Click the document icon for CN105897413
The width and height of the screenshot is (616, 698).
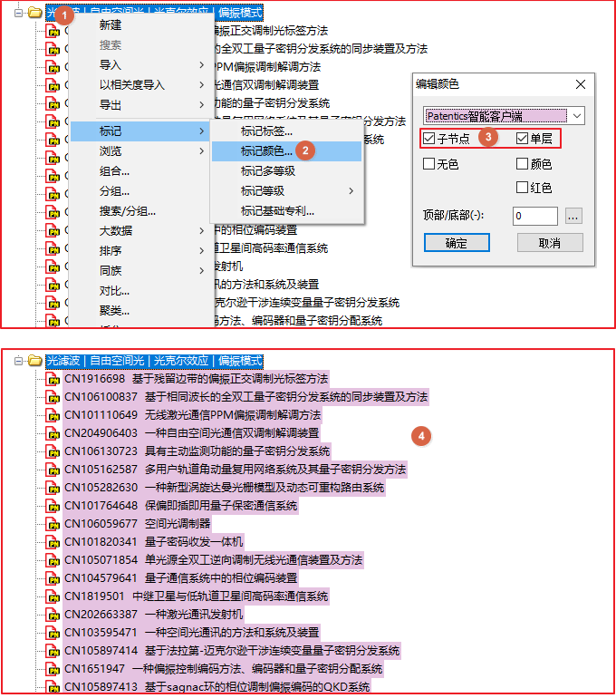pos(53,687)
